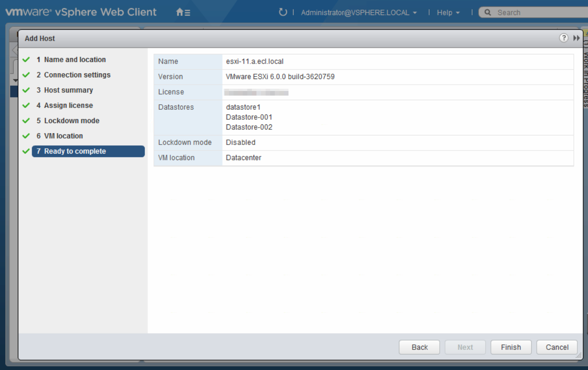This screenshot has height=370, width=588.
Task: Open the Work In Progress side panel
Action: (585, 69)
